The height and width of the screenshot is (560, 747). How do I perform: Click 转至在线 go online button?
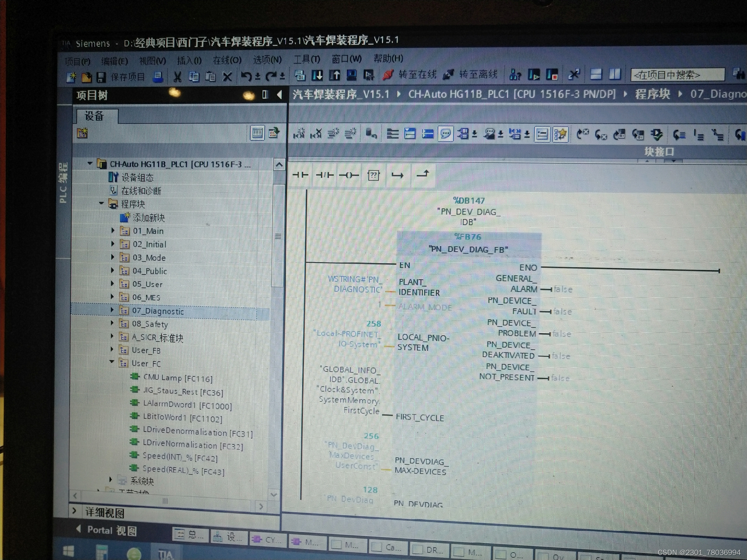[x=410, y=74]
